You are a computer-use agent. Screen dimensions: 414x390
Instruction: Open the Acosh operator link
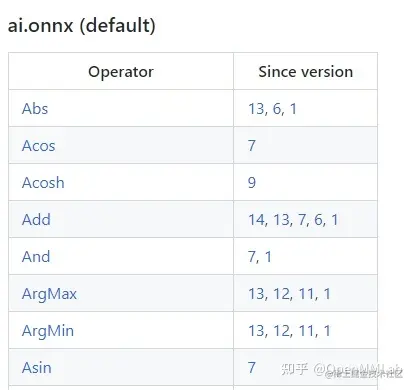(x=43, y=183)
